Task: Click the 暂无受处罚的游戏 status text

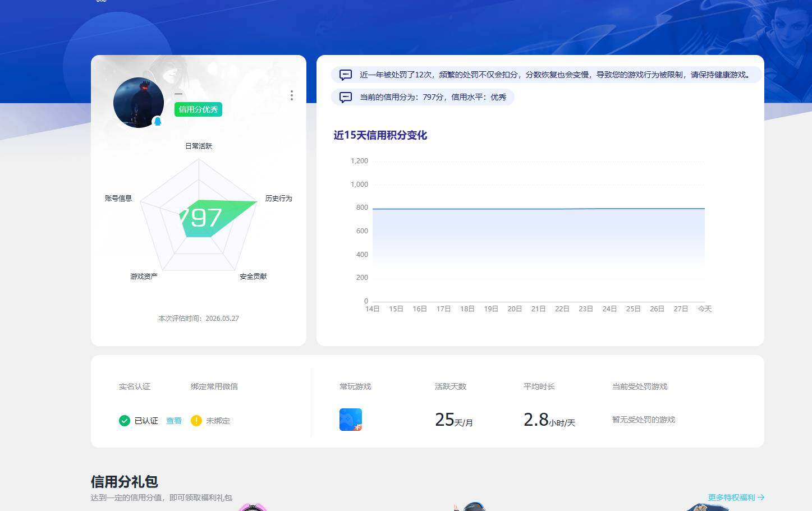Action: click(644, 420)
